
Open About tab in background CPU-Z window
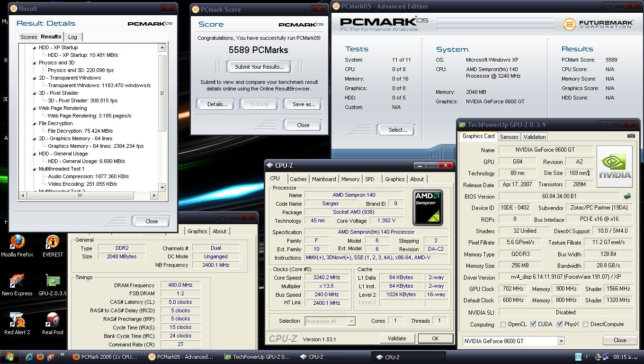[219, 231]
